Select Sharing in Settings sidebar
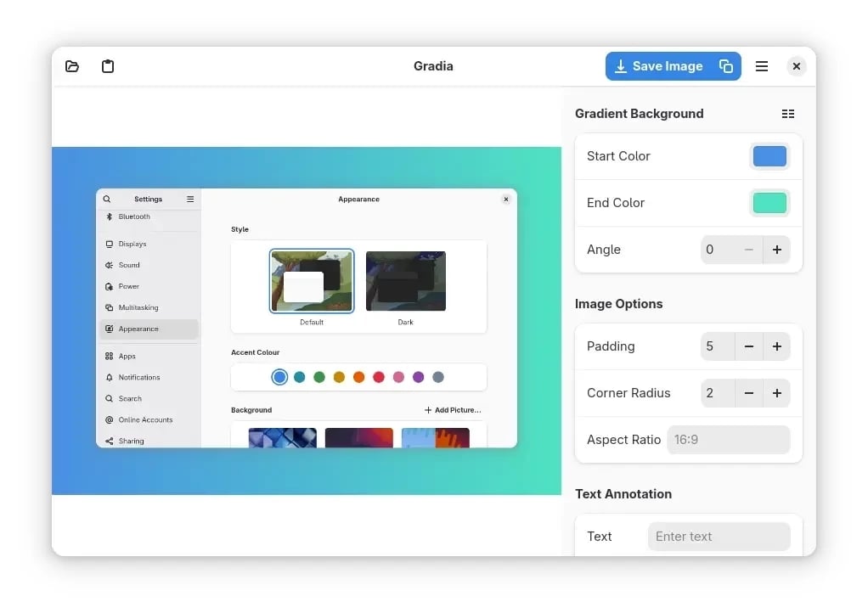Viewport: 868px width, 613px height. click(149, 441)
